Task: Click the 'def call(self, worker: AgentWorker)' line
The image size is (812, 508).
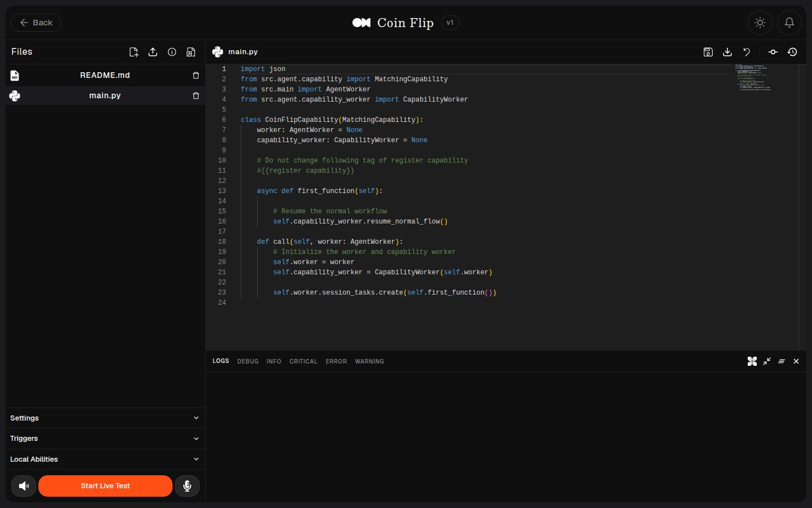Action: click(x=330, y=242)
